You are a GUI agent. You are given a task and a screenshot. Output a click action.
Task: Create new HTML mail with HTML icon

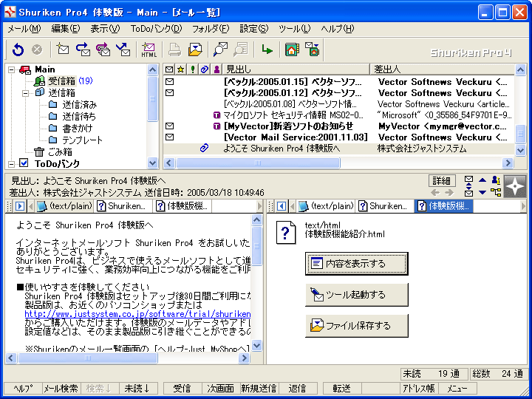point(149,50)
